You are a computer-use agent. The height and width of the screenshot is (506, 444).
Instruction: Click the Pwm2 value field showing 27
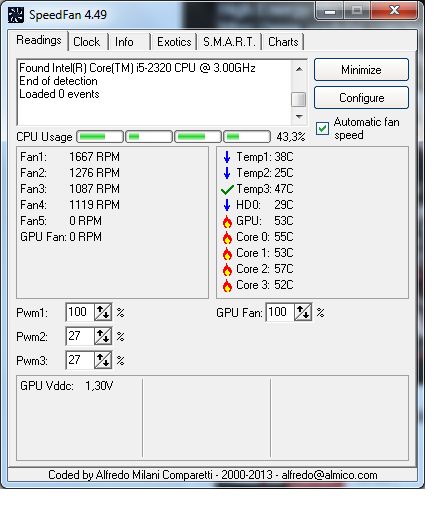tap(80, 336)
